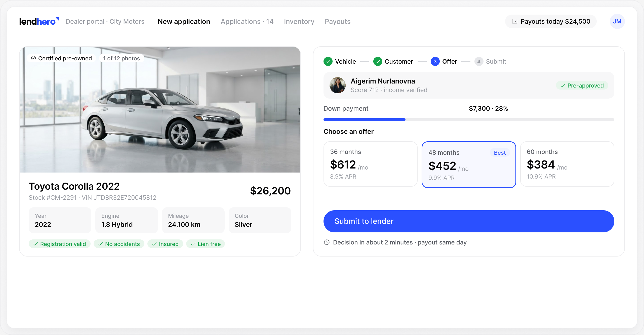
Task: Click the Engine 1.8 Hybrid tile
Action: pos(127,220)
